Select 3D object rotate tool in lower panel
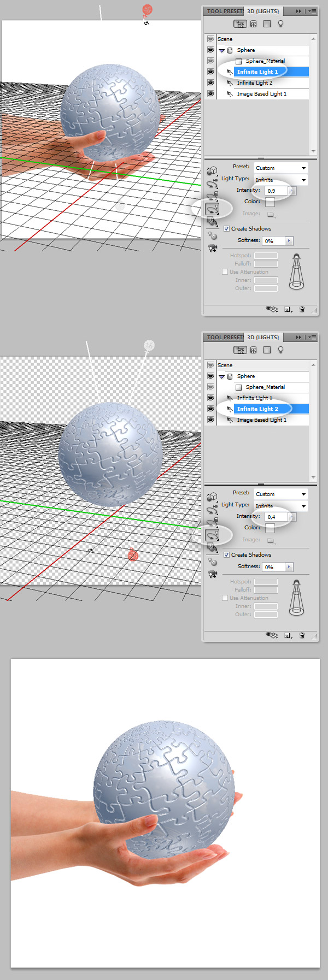This screenshot has width=328, height=980. pyautogui.click(x=212, y=497)
